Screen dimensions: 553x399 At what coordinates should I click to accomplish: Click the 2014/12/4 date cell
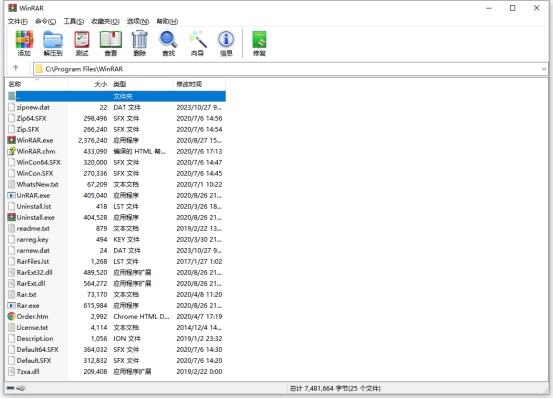click(x=199, y=327)
